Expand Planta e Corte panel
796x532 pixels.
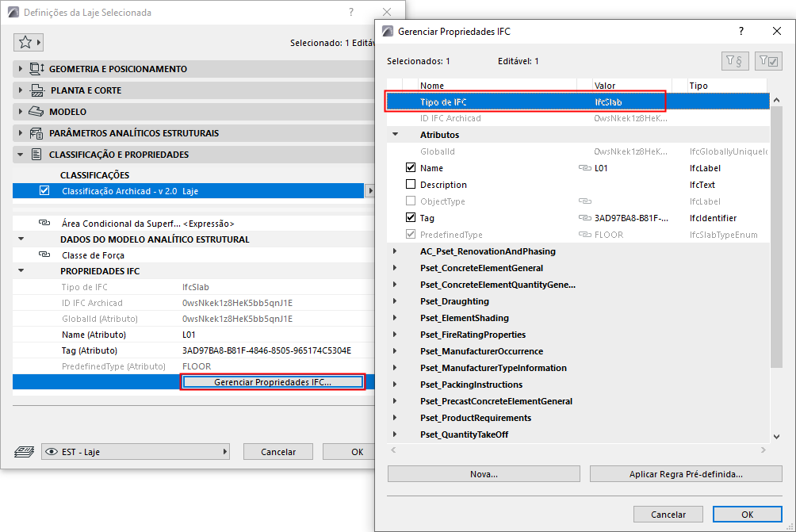[21, 90]
